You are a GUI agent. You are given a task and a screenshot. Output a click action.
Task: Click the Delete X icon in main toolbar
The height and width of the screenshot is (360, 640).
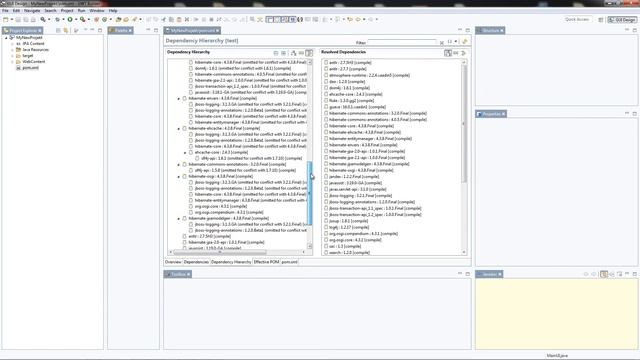pos(187,19)
